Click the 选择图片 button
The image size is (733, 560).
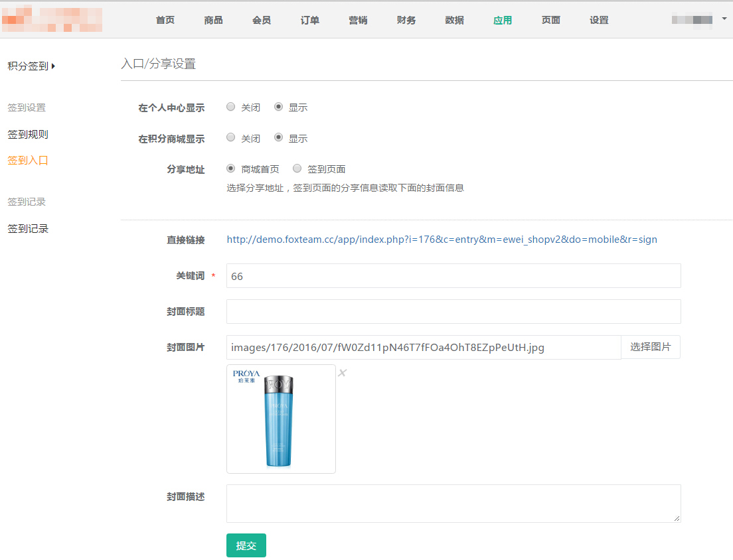(x=650, y=347)
